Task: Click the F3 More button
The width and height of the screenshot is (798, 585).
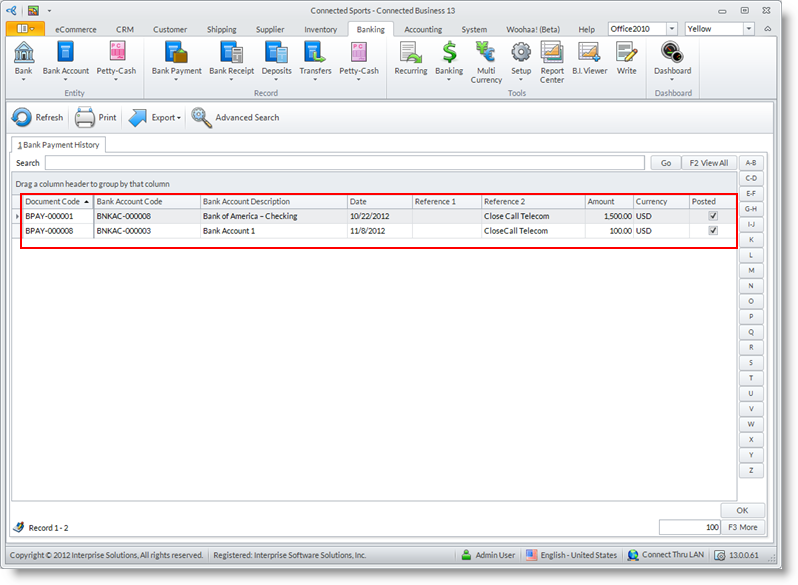Action: coord(741,527)
